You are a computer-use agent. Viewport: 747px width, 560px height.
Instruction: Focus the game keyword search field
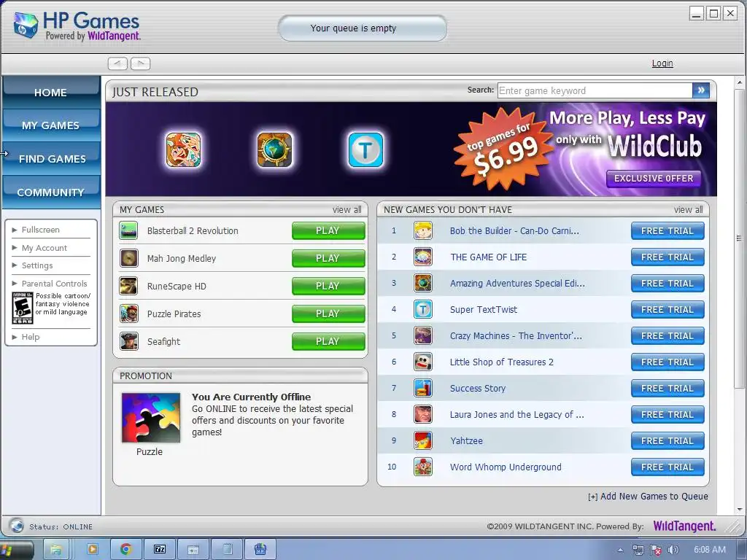[x=595, y=90]
